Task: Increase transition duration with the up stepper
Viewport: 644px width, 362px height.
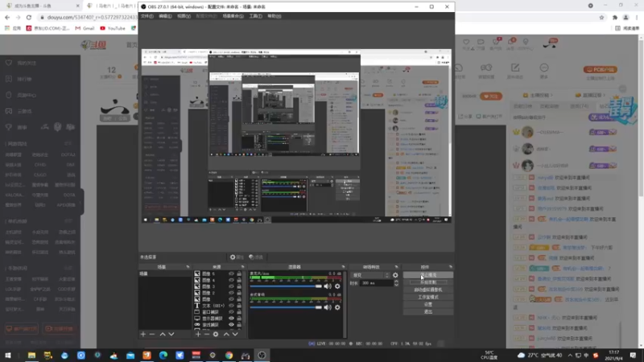Action: 396,282
